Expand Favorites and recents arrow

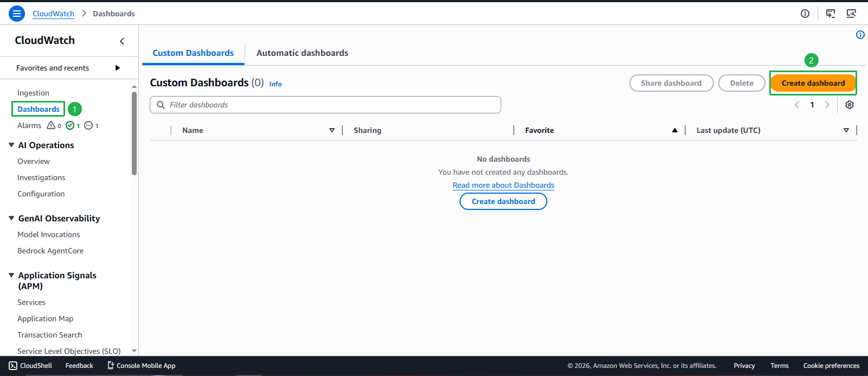118,68
